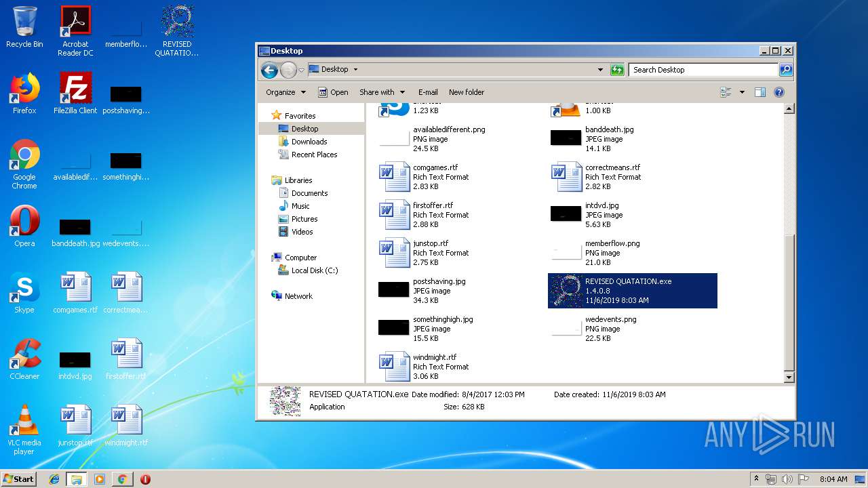The height and width of the screenshot is (488, 868).
Task: Show the preview pane
Action: (760, 92)
